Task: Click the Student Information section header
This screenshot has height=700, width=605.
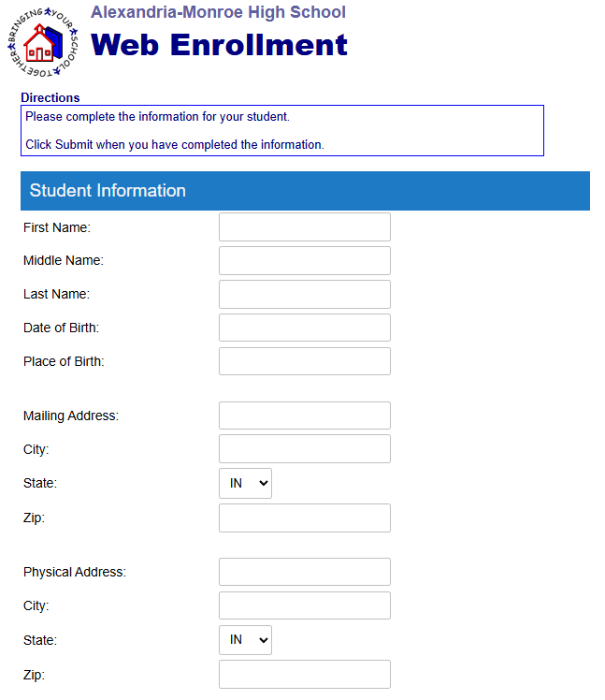Action: 305,191
